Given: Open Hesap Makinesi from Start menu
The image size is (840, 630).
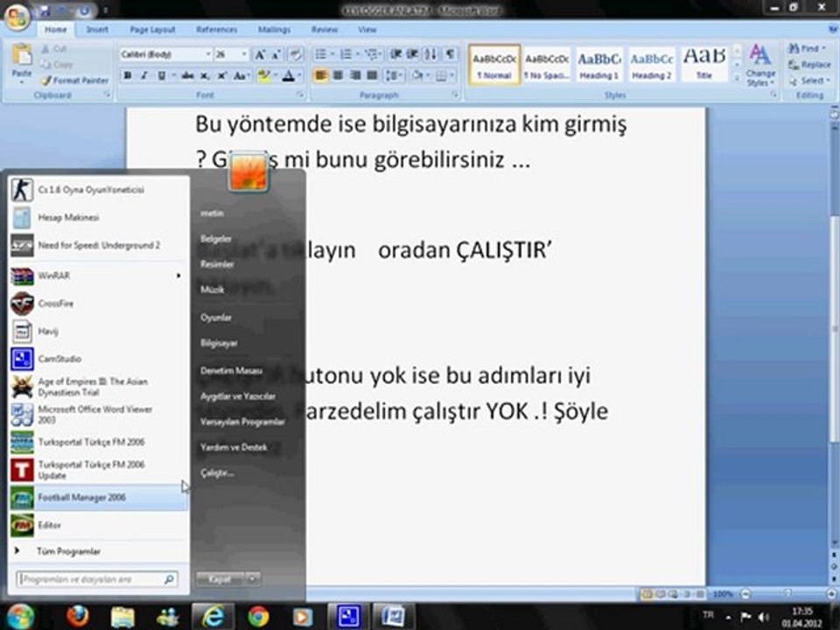Looking at the screenshot, I should coord(99,218).
